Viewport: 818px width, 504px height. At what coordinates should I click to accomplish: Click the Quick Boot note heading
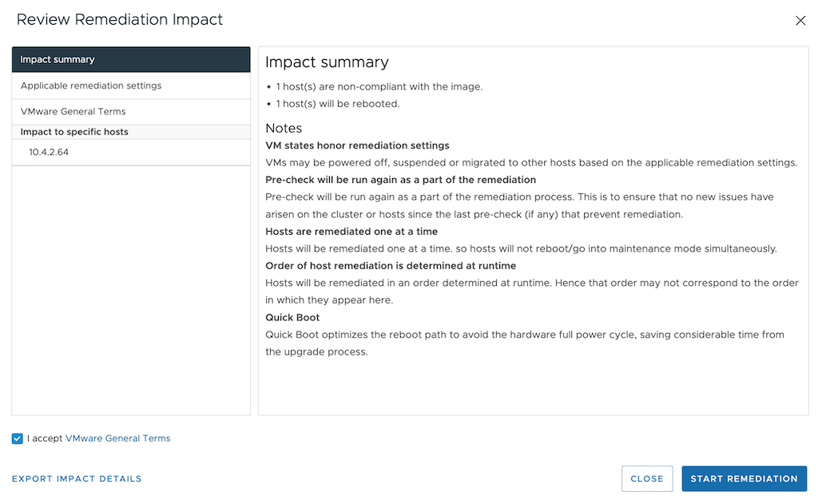[292, 317]
